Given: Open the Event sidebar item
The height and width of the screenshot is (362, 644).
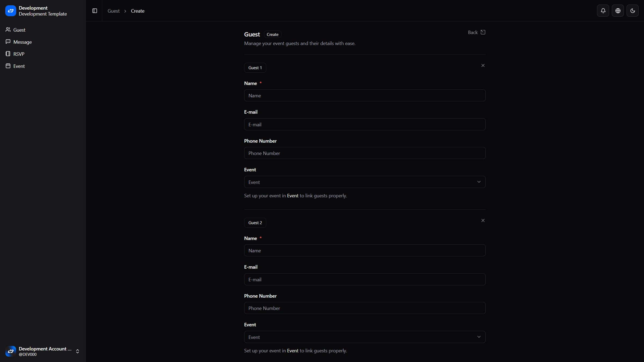Looking at the screenshot, I should click(x=19, y=66).
